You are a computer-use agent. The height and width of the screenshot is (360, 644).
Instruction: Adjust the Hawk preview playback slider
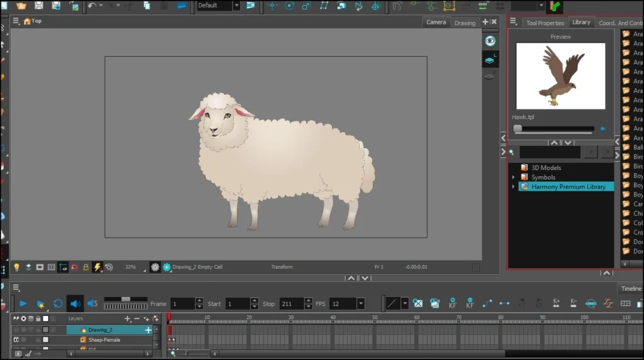553,128
